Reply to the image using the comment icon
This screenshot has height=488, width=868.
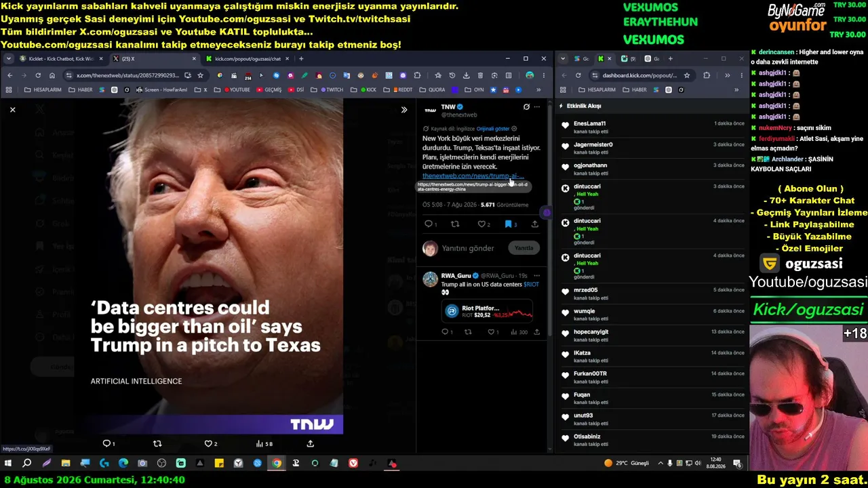tap(106, 443)
